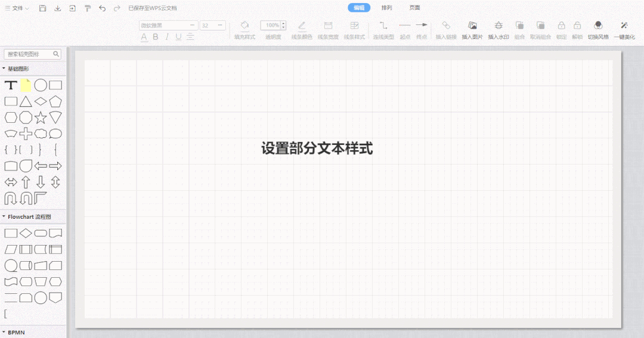Viewport: 644px width, 338px height.
Task: Toggle italic text formatting
Action: click(167, 37)
